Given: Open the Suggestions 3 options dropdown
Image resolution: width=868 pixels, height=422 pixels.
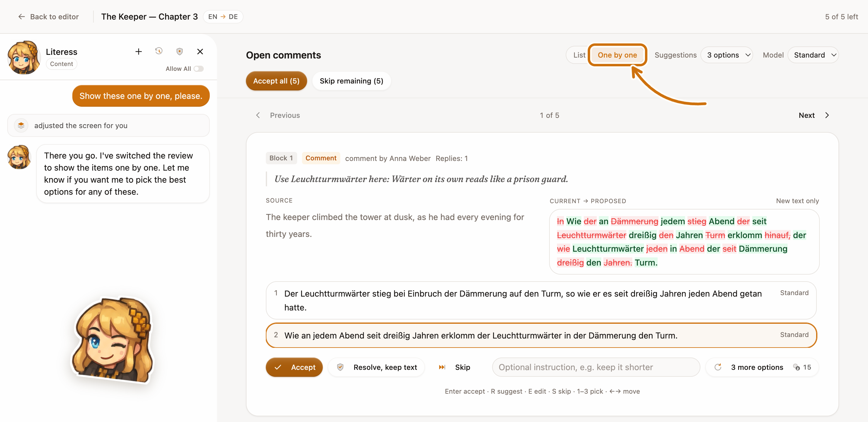Looking at the screenshot, I should 727,55.
